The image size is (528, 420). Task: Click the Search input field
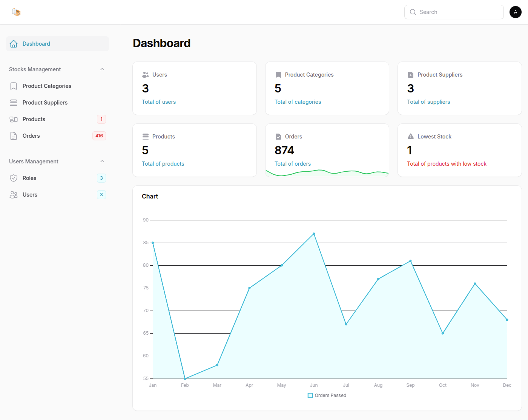pyautogui.click(x=458, y=12)
